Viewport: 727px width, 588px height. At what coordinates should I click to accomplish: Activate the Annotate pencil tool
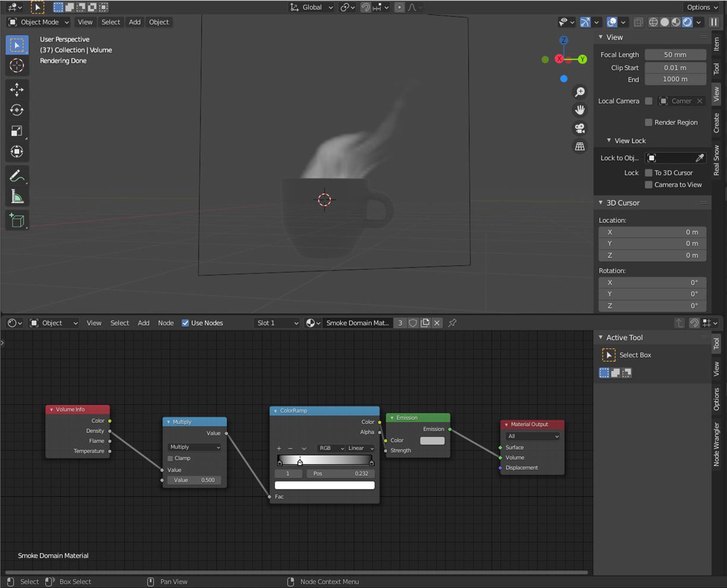pos(17,176)
